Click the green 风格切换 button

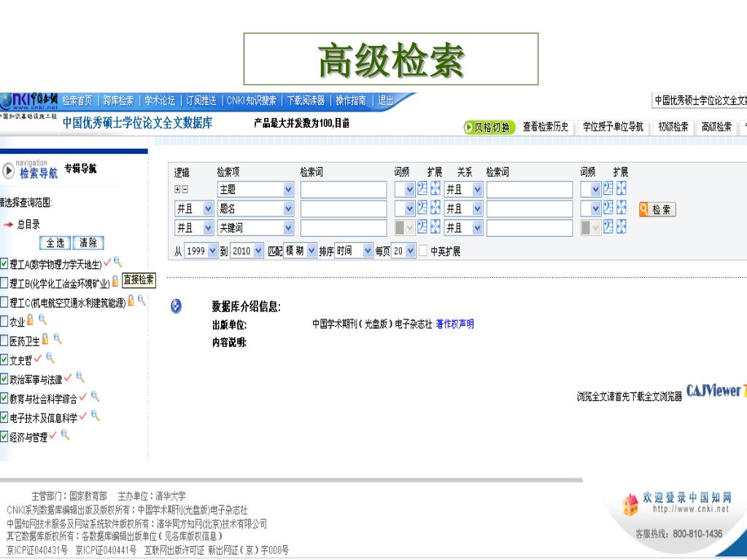(489, 127)
